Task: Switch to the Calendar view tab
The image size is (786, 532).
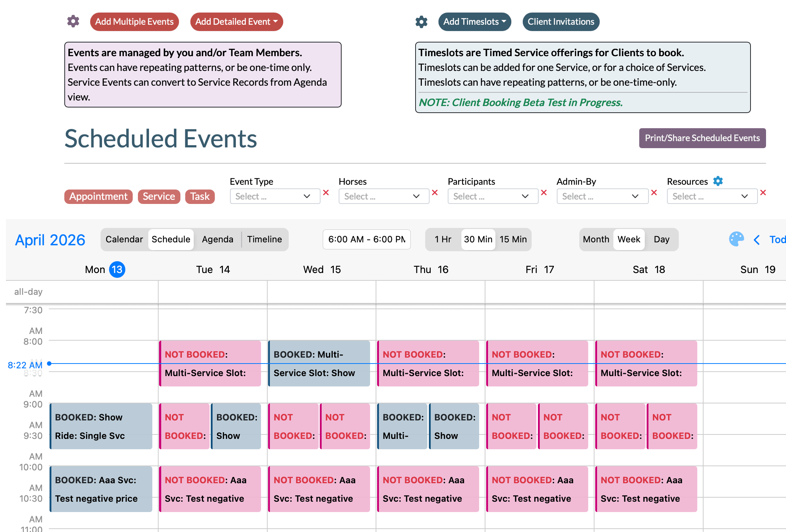Action: click(x=124, y=239)
